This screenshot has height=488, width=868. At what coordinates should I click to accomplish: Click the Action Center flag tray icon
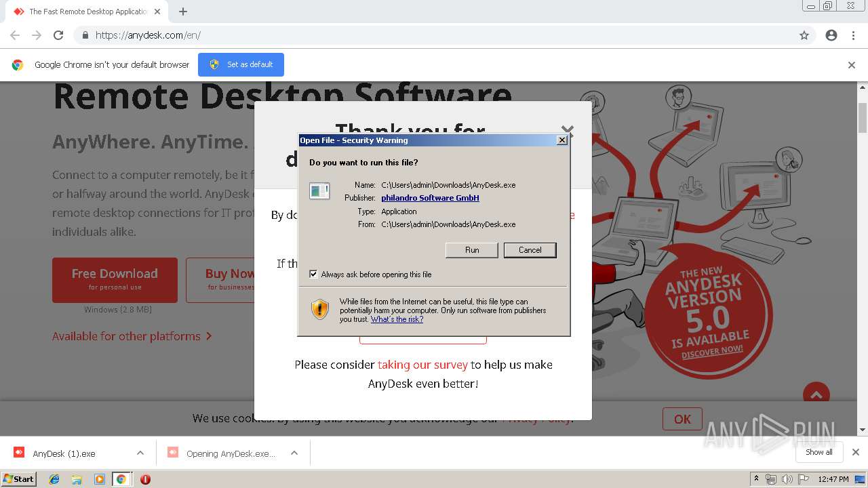pos(804,479)
